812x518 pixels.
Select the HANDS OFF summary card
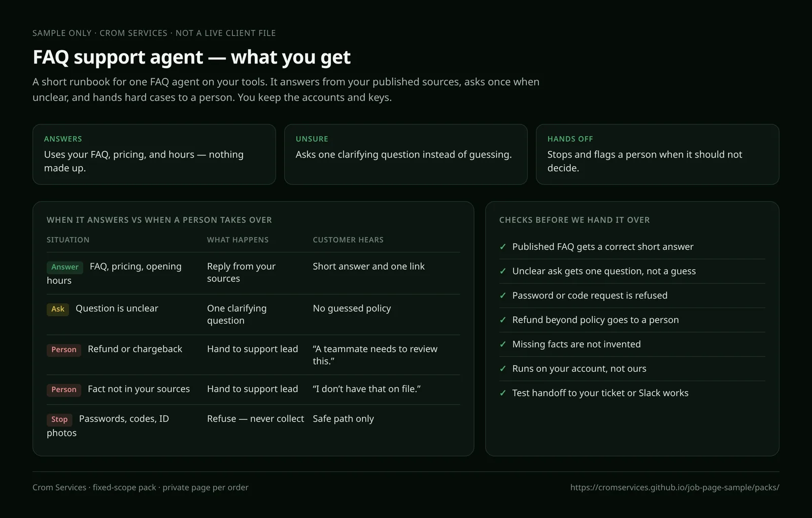pyautogui.click(x=658, y=154)
